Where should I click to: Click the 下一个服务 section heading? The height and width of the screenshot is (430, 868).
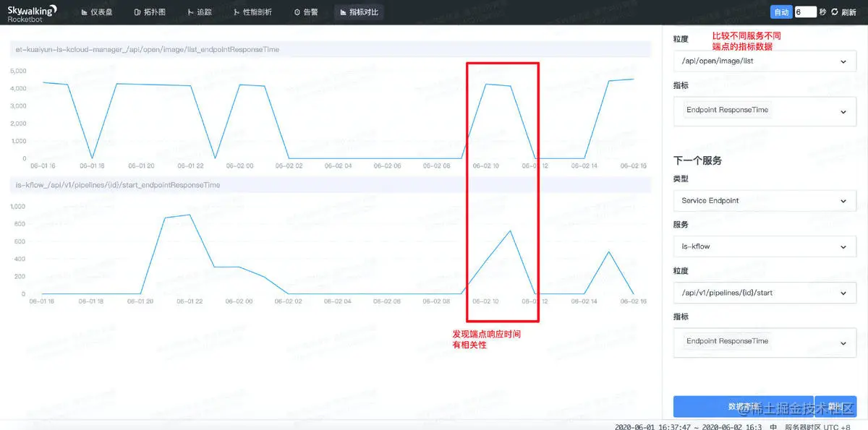tap(698, 160)
